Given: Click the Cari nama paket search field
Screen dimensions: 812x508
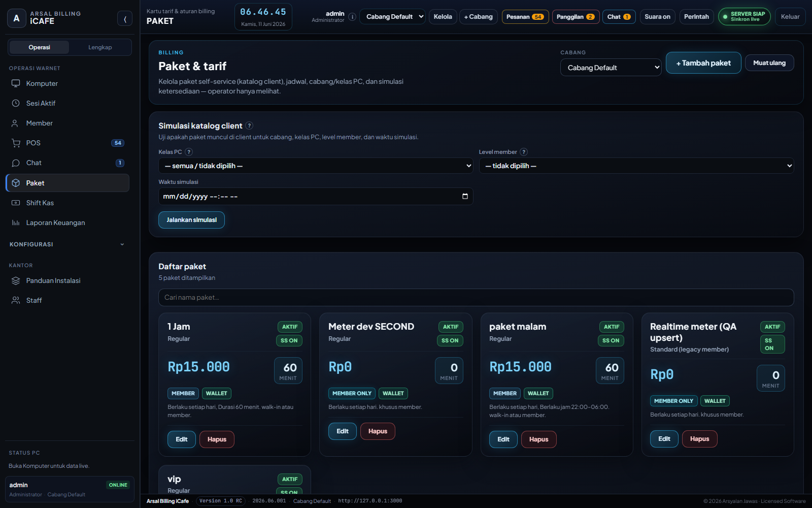Looking at the screenshot, I should [x=476, y=298].
